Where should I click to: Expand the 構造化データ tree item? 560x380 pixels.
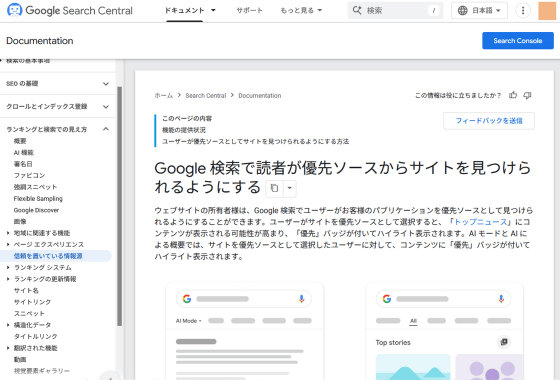tap(8, 325)
